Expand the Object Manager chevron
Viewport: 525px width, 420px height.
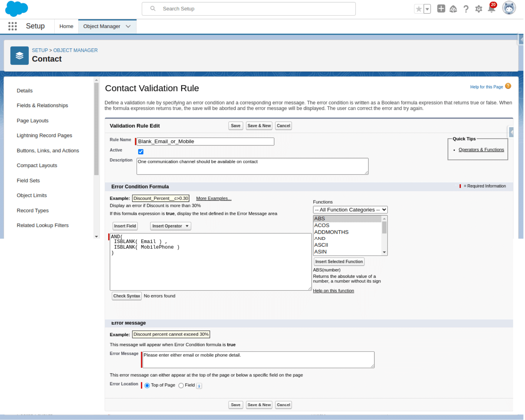(128, 26)
